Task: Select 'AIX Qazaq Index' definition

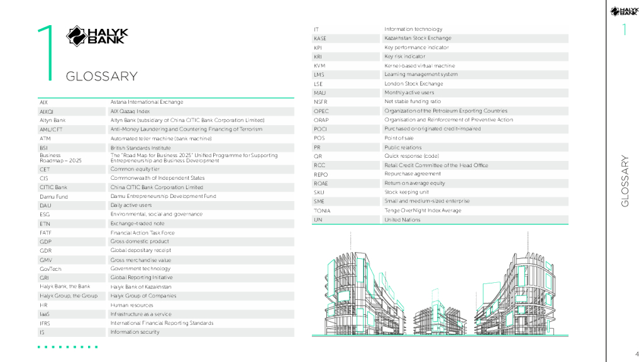Action: (x=130, y=111)
